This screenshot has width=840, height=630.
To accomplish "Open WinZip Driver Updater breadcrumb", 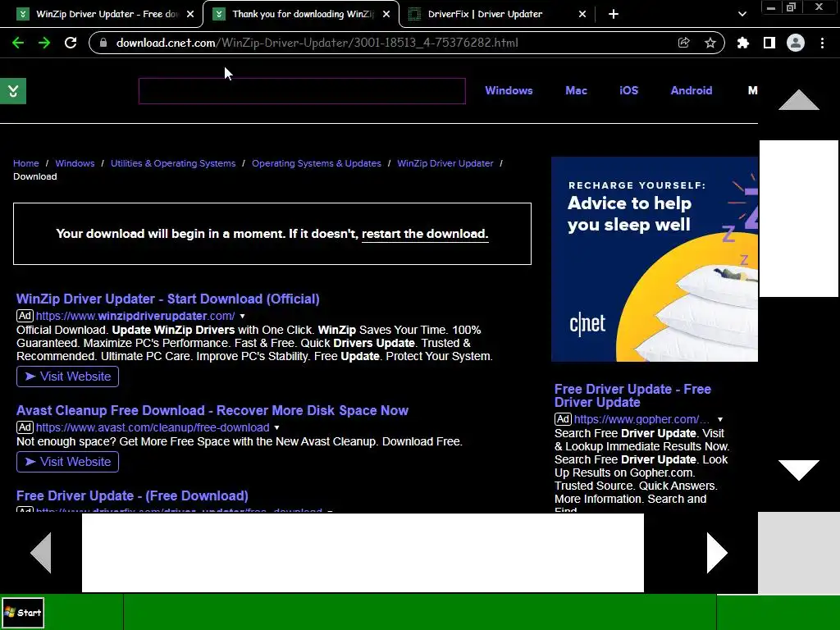I will coord(445,163).
